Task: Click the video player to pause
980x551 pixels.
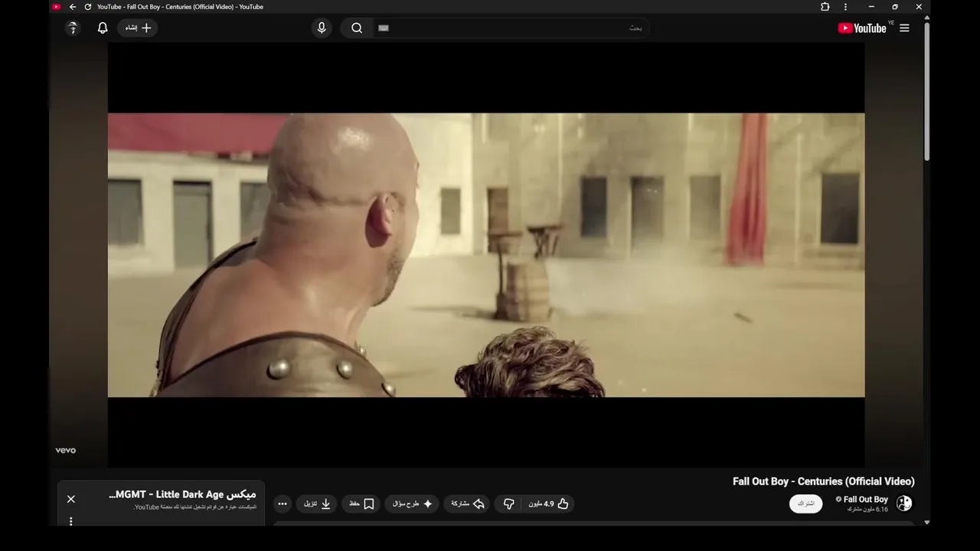Action: [486, 255]
